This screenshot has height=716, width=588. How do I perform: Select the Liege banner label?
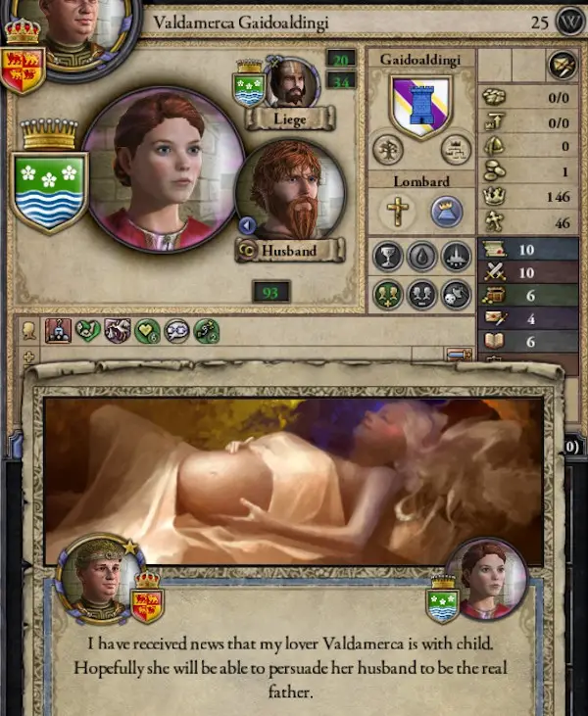(290, 119)
